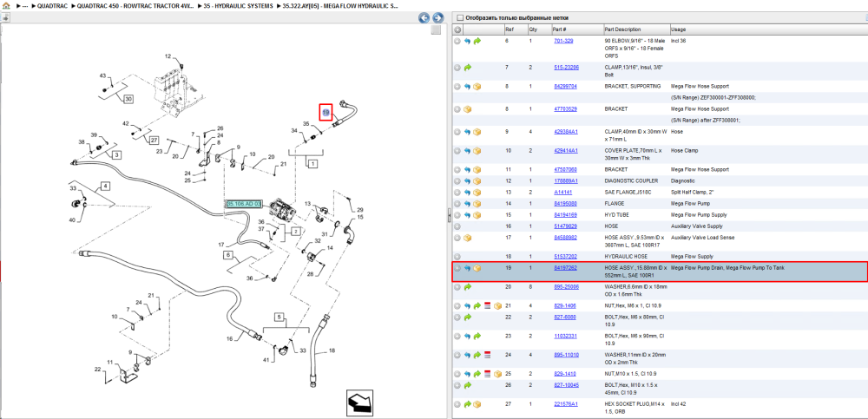Enable 'Отобразить только выбранные метки' checkbox
Viewport: 868px width, 419px height.
tap(459, 17)
